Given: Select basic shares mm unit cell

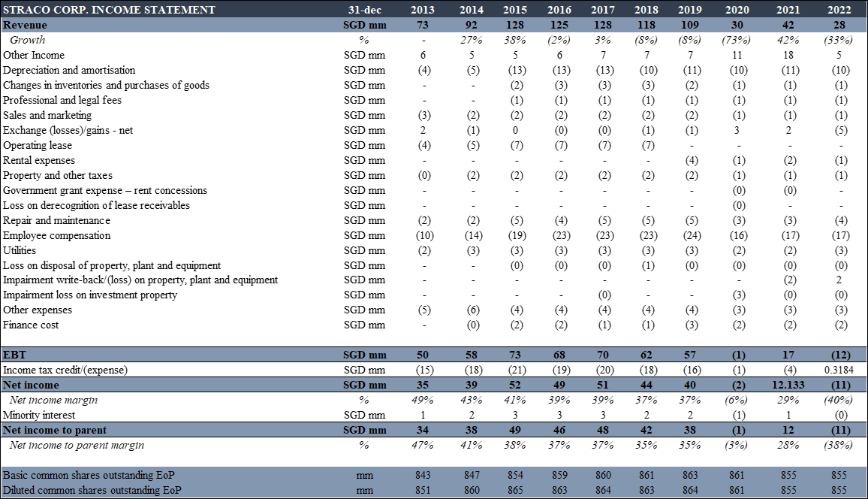Looking at the screenshot, I should 364,475.
